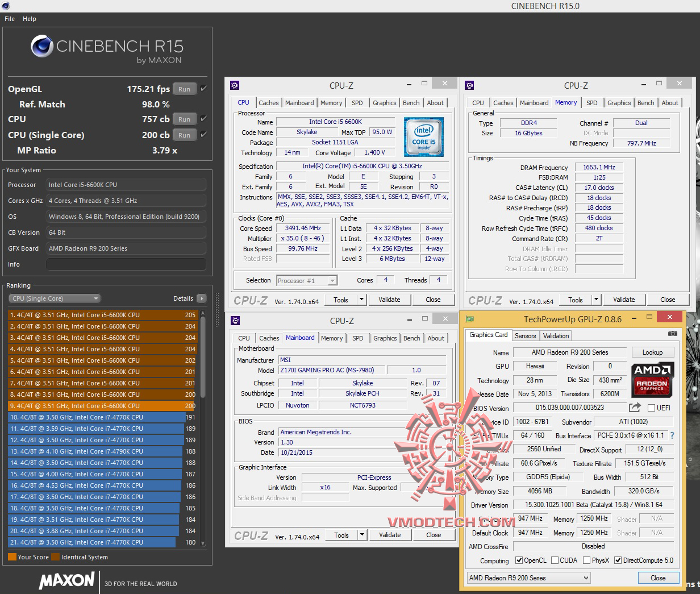
Task: Click Driver Version field in GPU-Z
Action: tap(593, 505)
